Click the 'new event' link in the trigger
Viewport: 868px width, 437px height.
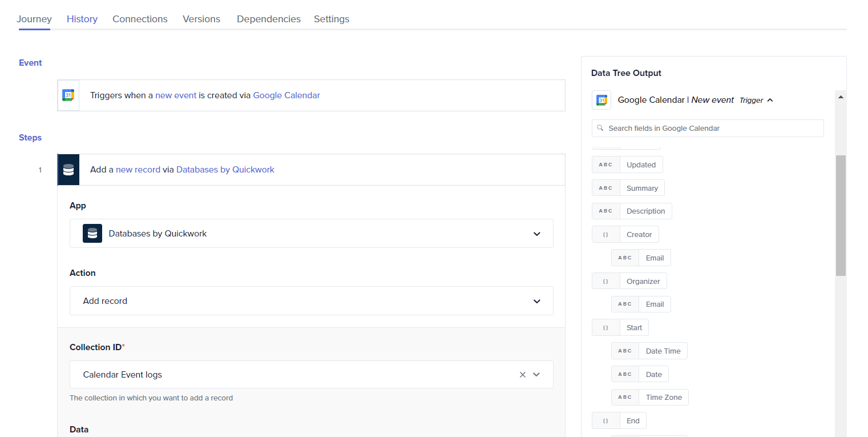tap(176, 95)
